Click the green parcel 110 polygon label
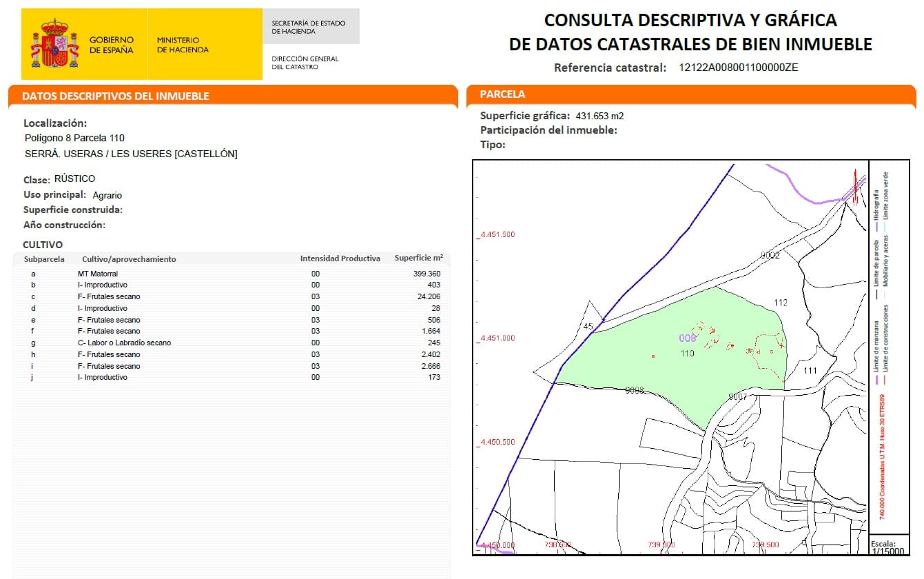924x579 pixels. [x=687, y=353]
